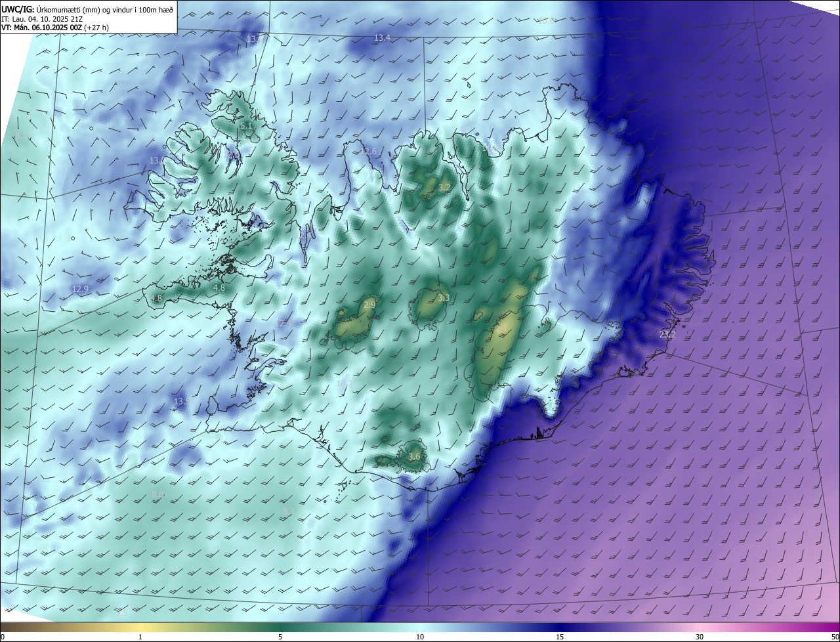840x642 pixels.
Task: Click the colorbar tick label 10
Action: click(x=420, y=637)
